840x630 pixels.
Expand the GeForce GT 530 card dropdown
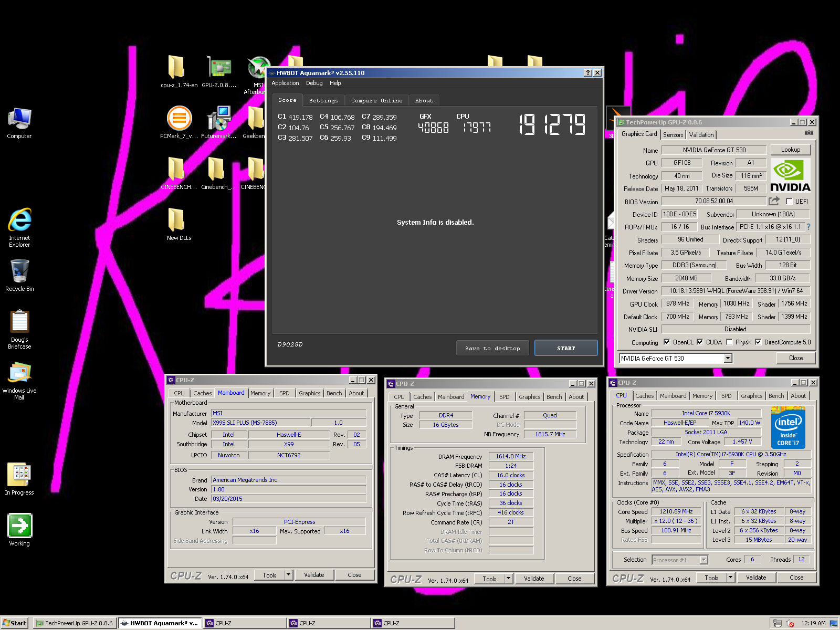(x=728, y=358)
